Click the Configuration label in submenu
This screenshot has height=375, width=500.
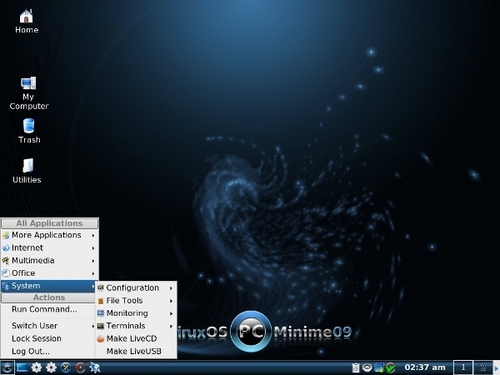tap(132, 288)
